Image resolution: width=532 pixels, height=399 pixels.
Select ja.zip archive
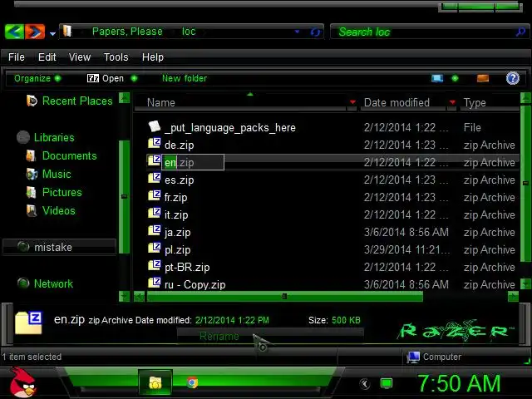pos(177,233)
